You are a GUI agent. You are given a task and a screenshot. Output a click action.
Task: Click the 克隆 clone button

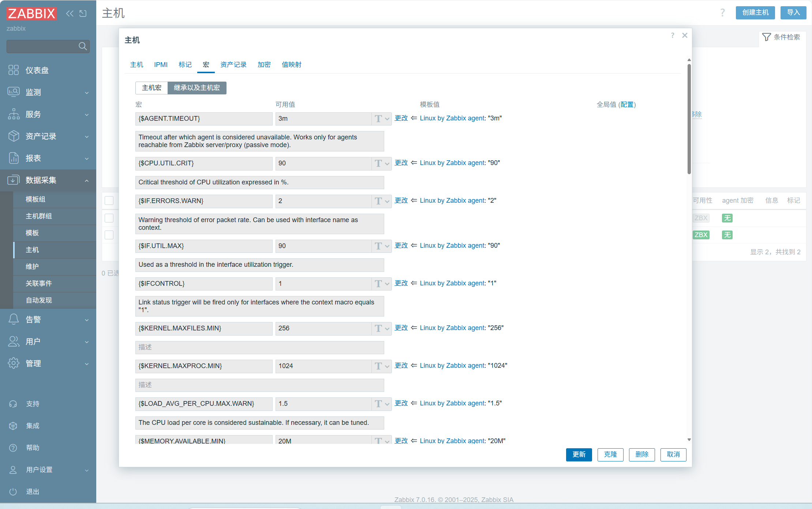610,454
